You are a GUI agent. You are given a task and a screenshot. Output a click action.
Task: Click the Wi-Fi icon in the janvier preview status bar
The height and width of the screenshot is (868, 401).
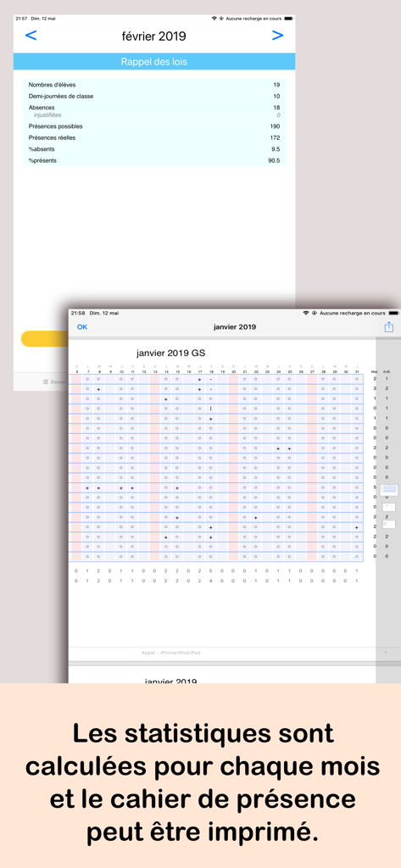point(306,314)
